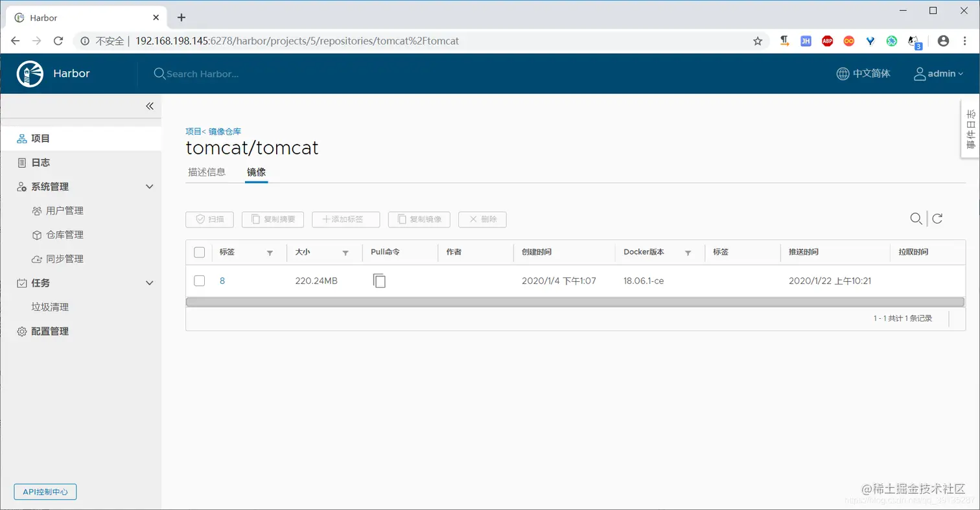The height and width of the screenshot is (510, 980).
Task: Collapse the 任务 section
Action: [150, 283]
